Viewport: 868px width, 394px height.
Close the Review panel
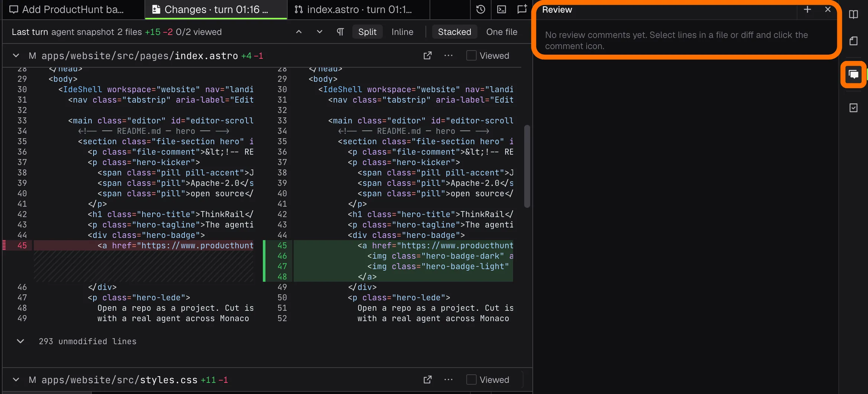828,10
